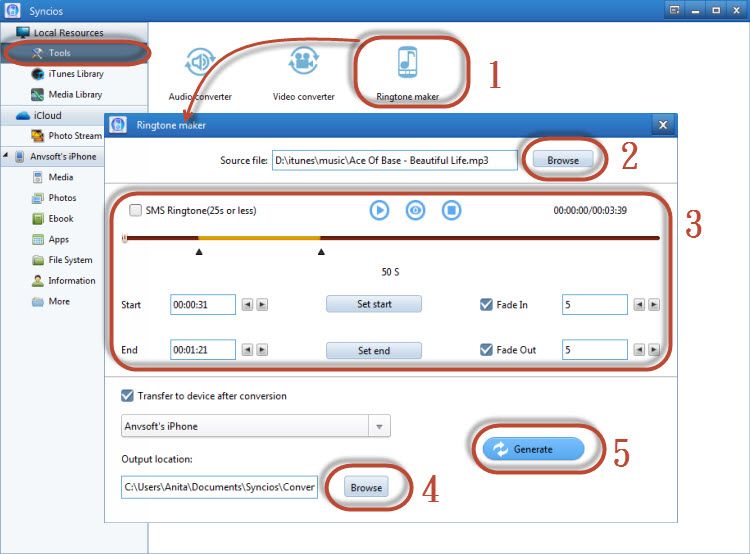Toggle Transfer to device after conversion
The height and width of the screenshot is (554, 750).
(x=127, y=396)
